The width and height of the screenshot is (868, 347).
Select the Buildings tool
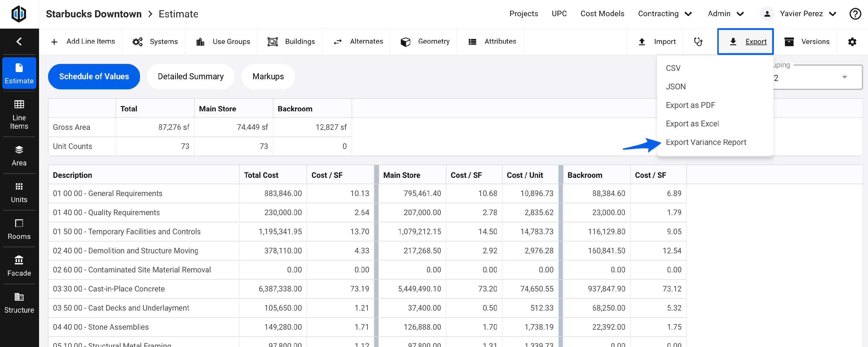(290, 41)
